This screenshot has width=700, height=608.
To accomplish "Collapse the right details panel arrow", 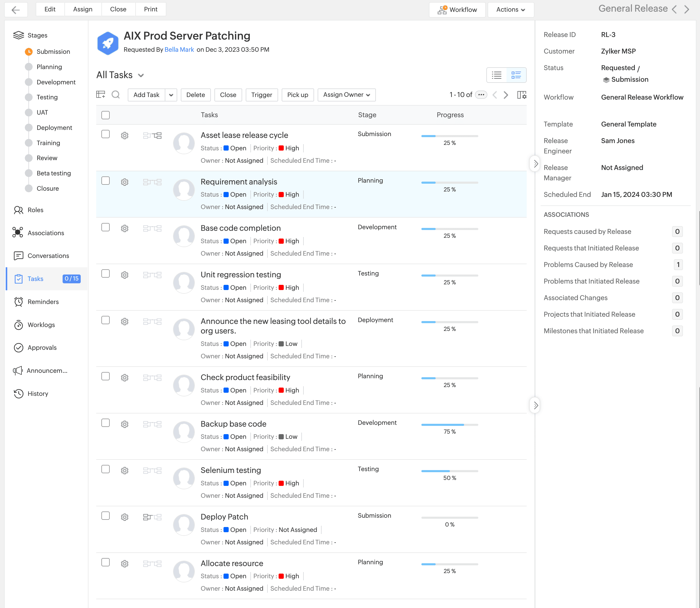I will pyautogui.click(x=535, y=164).
